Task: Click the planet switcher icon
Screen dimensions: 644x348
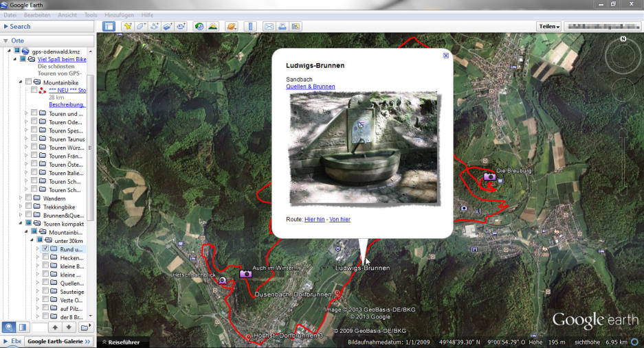Action: (232, 26)
